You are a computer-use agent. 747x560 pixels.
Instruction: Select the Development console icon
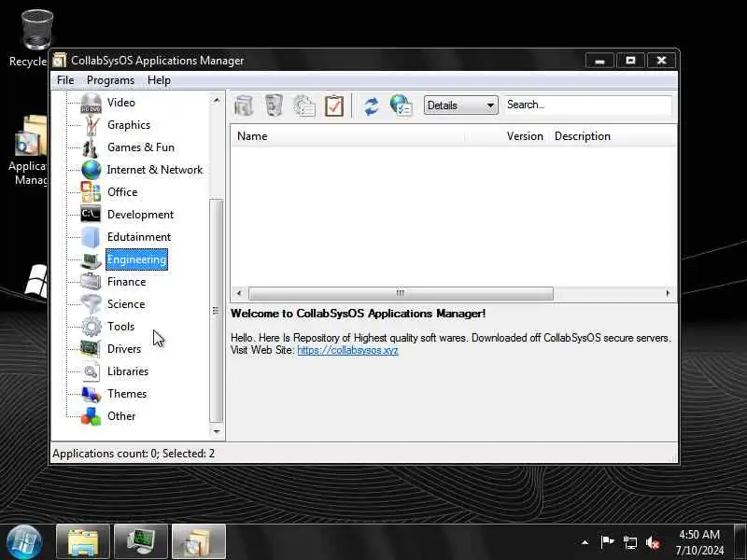tap(91, 215)
